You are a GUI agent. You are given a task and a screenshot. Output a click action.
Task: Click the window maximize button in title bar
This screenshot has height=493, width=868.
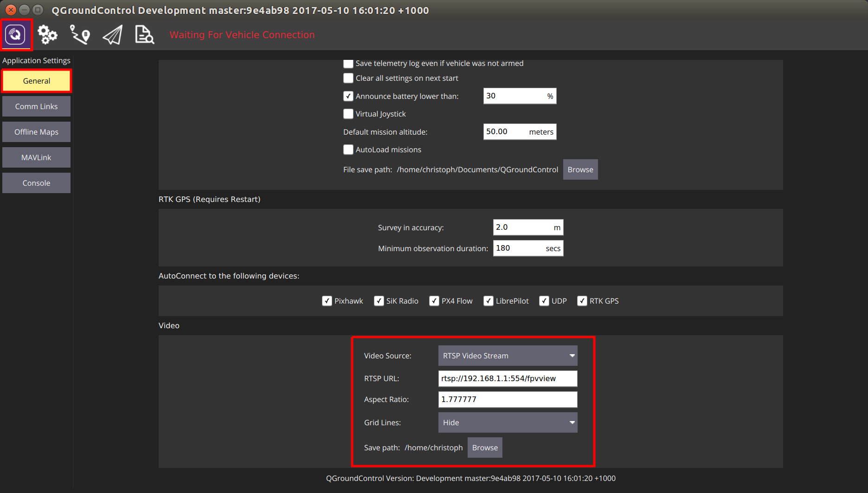pyautogui.click(x=38, y=10)
